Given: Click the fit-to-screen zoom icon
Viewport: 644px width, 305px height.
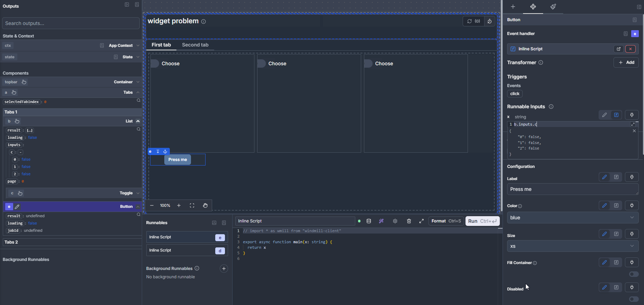Looking at the screenshot, I should click(x=192, y=205).
